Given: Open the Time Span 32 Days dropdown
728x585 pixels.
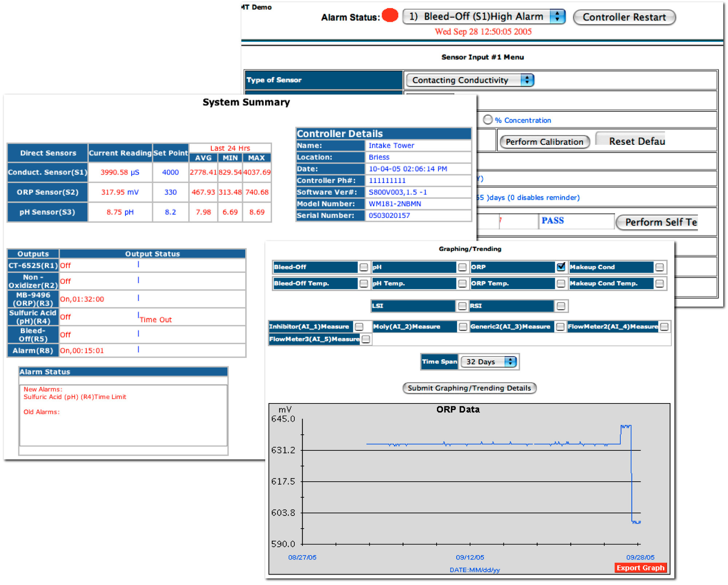Looking at the screenshot, I should click(x=488, y=362).
